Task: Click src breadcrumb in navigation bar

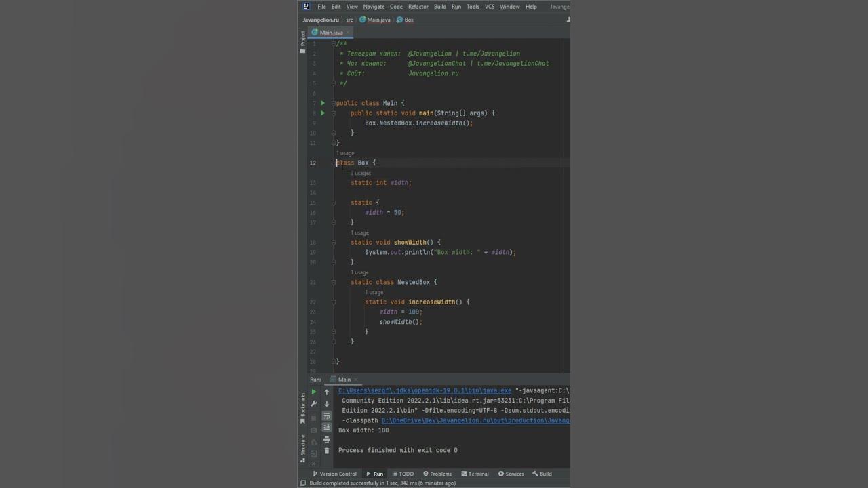Action: point(349,20)
